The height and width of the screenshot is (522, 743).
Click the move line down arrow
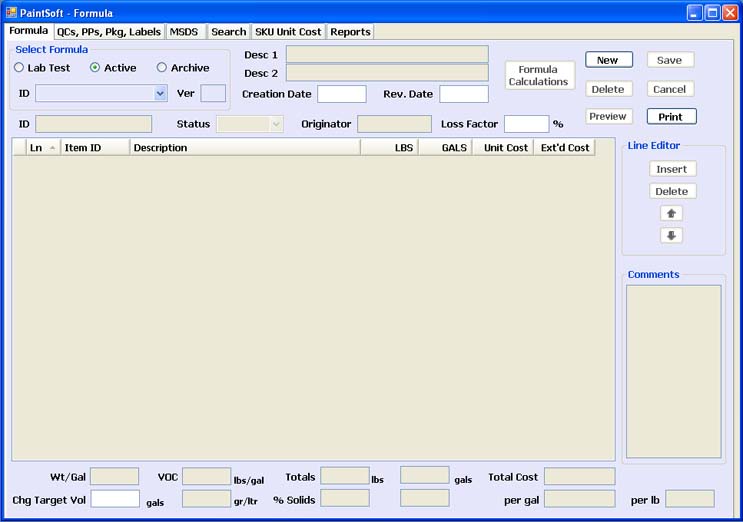tap(671, 235)
